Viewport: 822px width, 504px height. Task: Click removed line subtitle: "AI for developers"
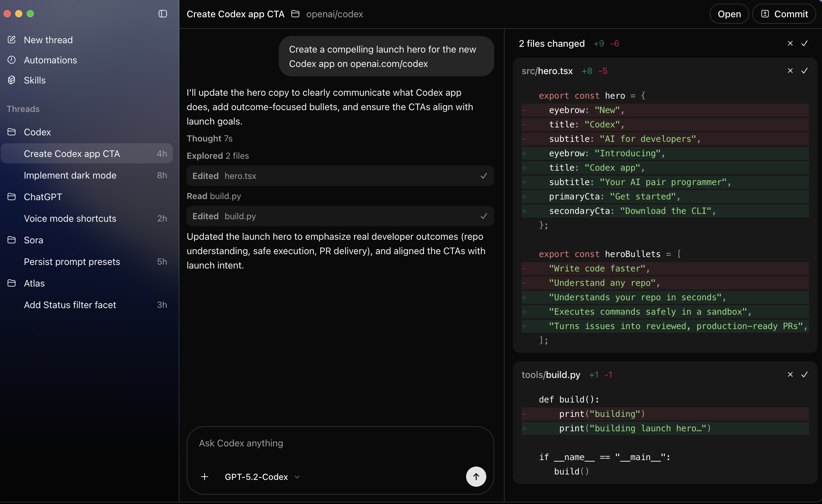(x=665, y=139)
